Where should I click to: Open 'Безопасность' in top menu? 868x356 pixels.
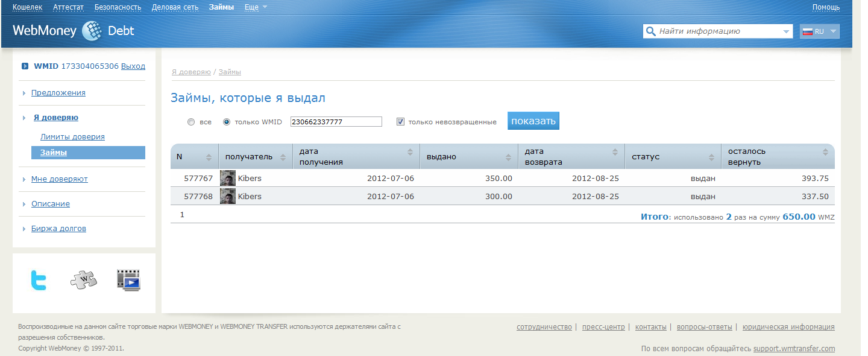tap(118, 7)
